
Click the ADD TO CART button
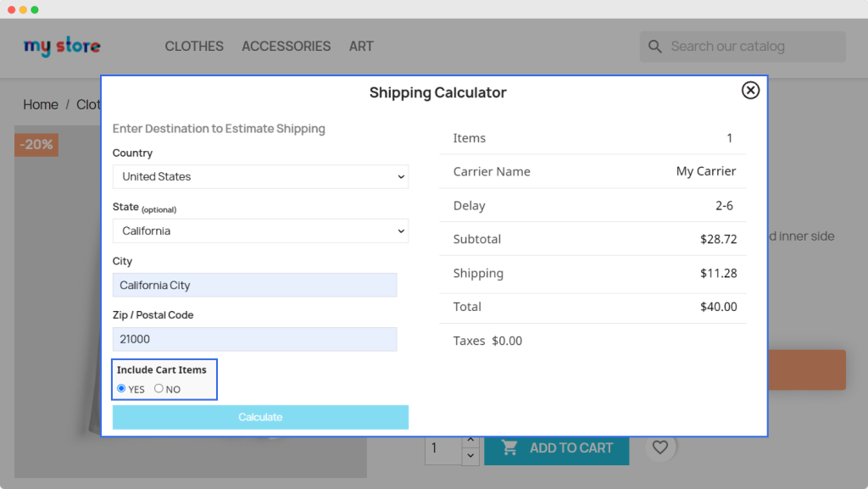pos(556,447)
